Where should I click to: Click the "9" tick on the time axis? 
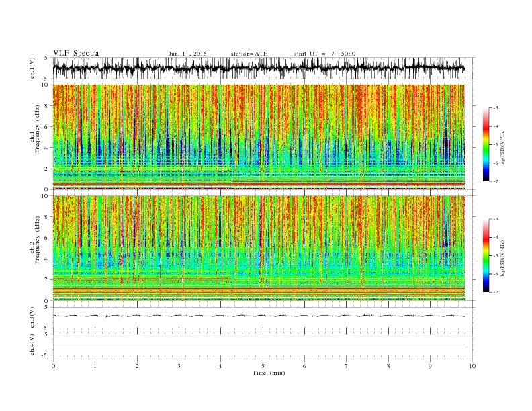pyautogui.click(x=430, y=366)
